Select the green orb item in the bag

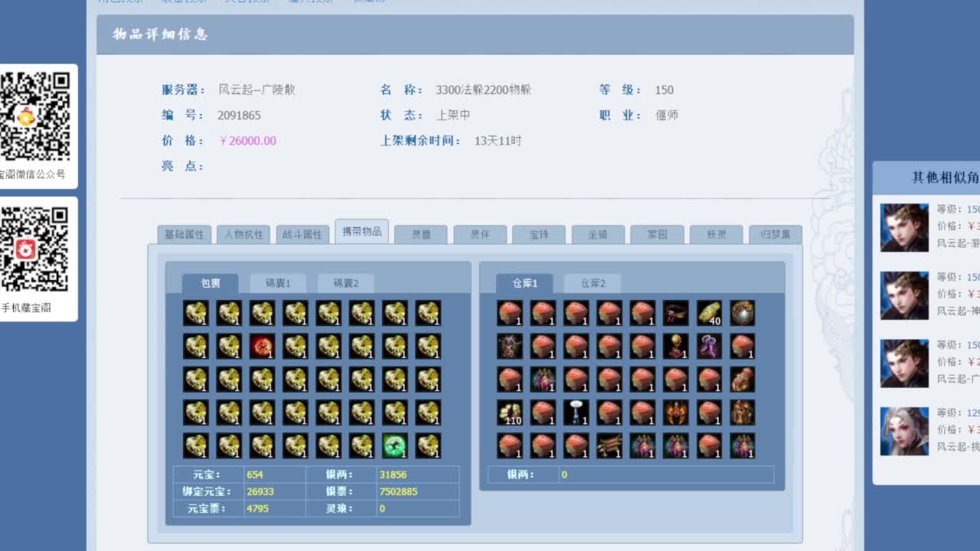(x=395, y=445)
